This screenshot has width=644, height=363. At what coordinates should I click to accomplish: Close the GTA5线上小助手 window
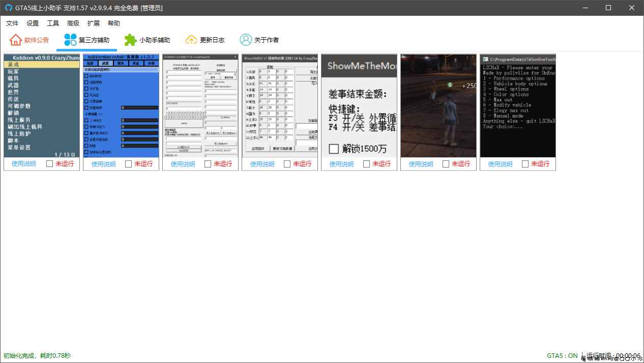click(632, 8)
